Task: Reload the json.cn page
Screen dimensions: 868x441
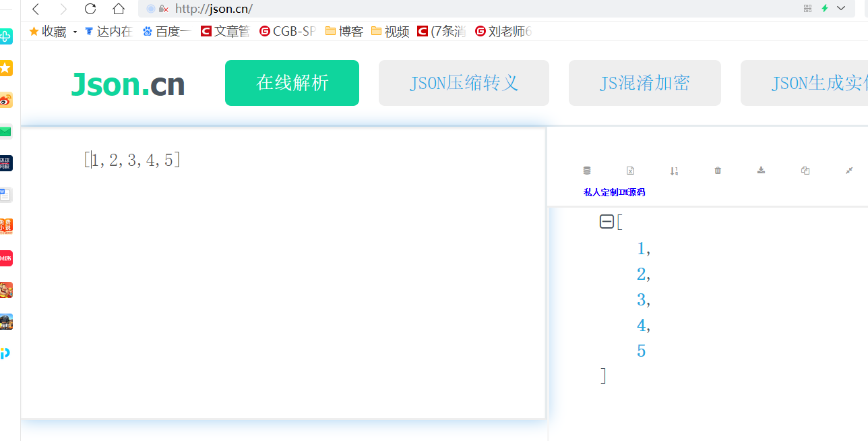Action: pos(90,9)
